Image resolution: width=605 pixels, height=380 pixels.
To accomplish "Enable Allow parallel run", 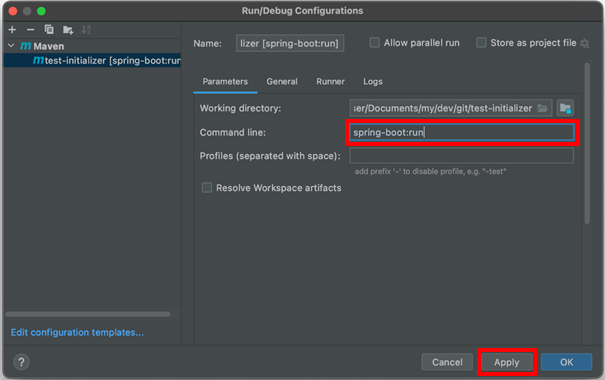I will (374, 42).
